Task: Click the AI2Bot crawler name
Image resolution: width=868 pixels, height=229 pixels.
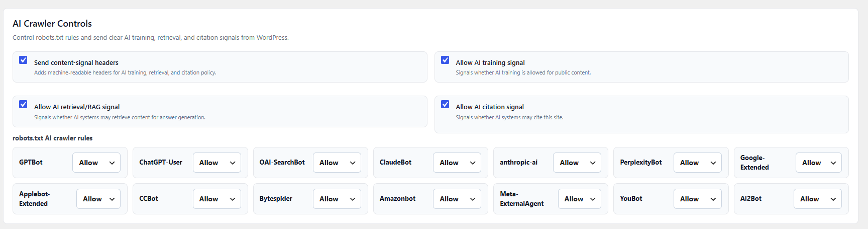Action: (x=751, y=198)
